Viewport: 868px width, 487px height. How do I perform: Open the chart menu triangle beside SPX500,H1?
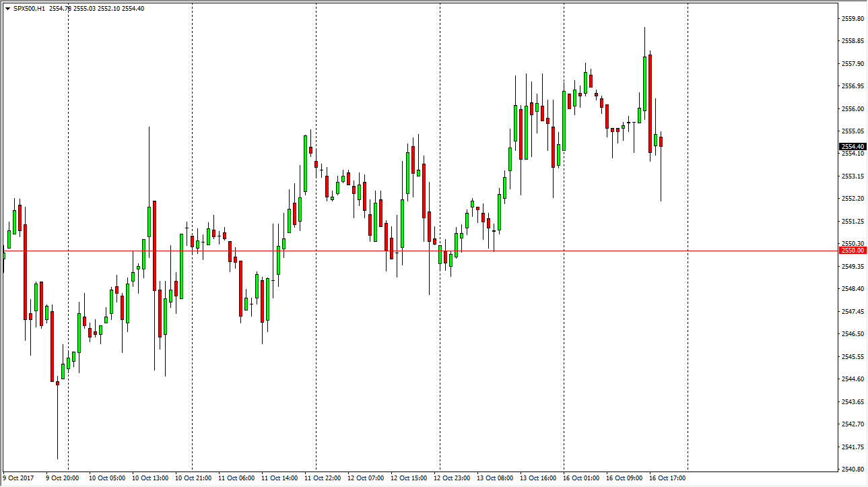point(7,9)
